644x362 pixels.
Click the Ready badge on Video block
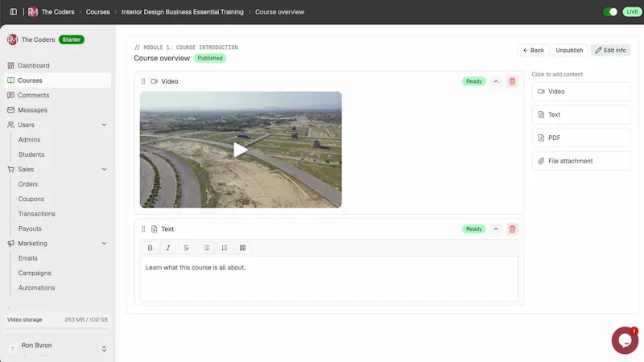point(474,81)
